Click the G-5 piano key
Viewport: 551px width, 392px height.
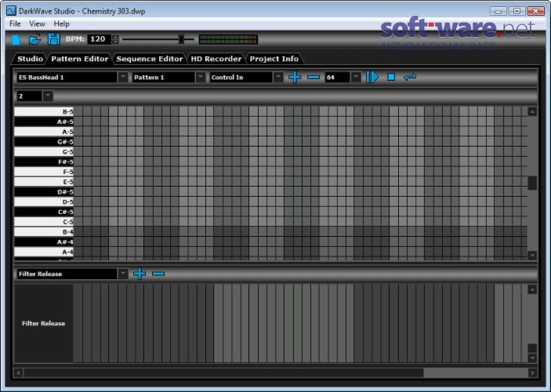pyautogui.click(x=44, y=152)
